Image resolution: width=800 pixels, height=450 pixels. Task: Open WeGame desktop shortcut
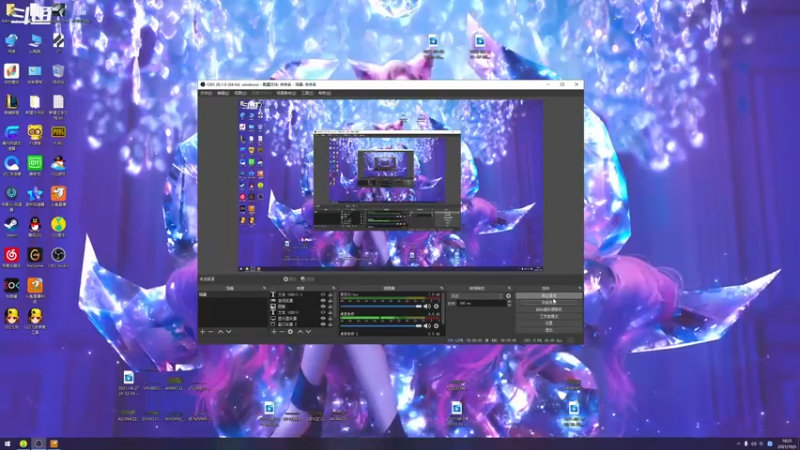tap(35, 258)
